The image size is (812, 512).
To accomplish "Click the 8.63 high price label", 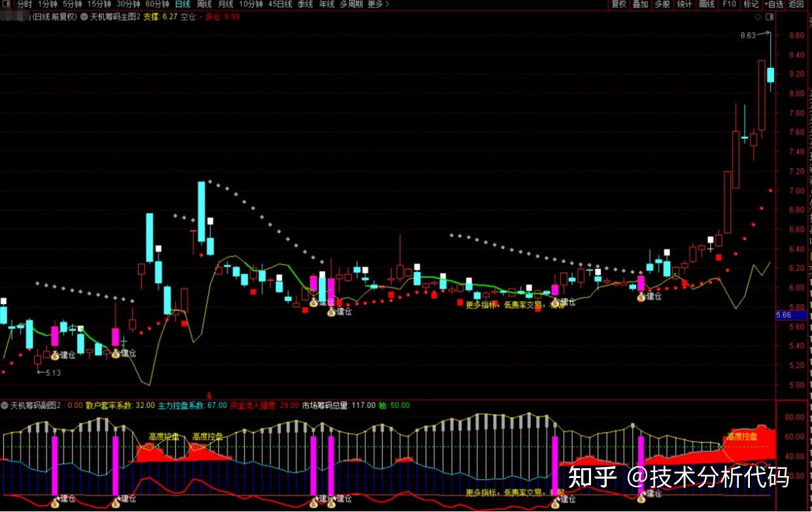I will [748, 35].
